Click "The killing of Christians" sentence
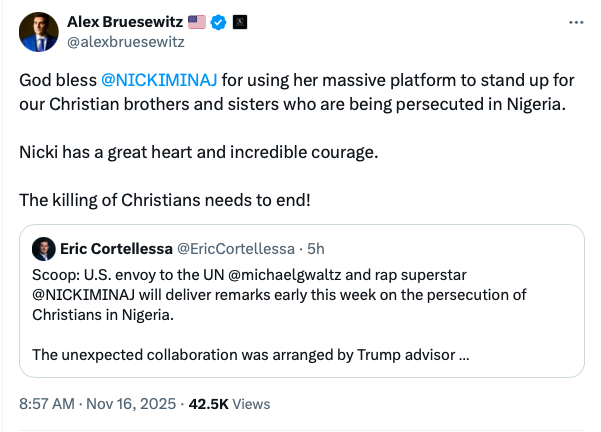 tap(165, 200)
